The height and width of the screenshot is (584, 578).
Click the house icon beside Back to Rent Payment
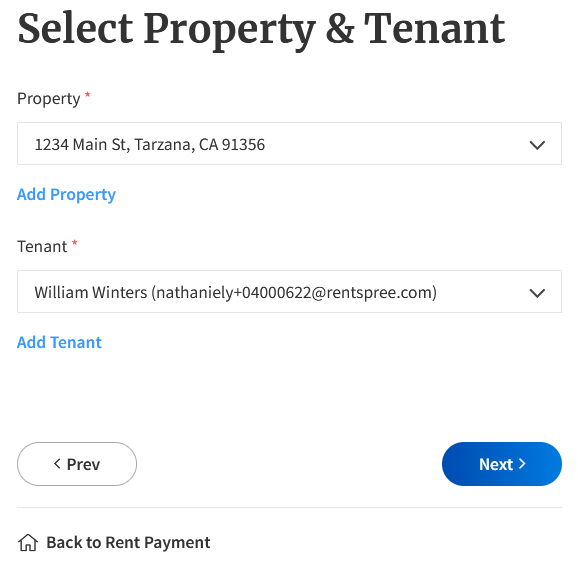coord(28,542)
